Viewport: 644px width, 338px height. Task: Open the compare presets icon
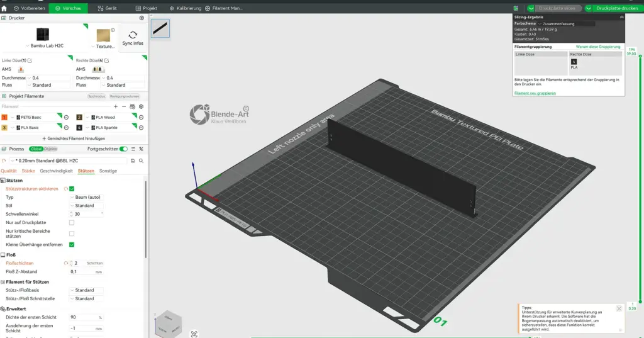coord(142,149)
